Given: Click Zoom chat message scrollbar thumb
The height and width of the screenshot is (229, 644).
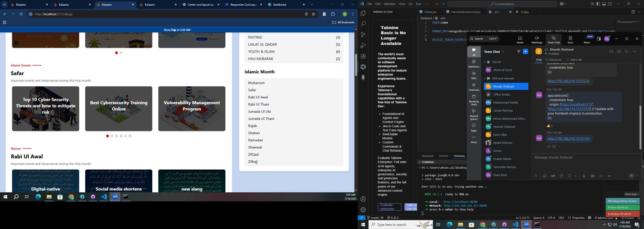Looking at the screenshot, I should pyautogui.click(x=640, y=127).
